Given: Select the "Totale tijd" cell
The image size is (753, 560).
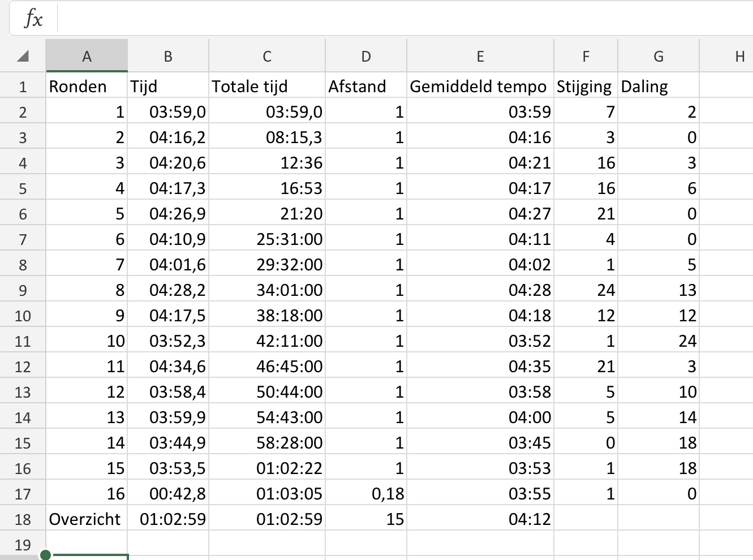Looking at the screenshot, I should [x=267, y=87].
